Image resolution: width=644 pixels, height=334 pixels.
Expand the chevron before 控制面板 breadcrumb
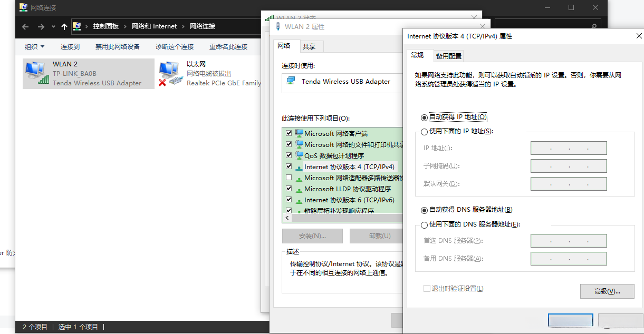click(x=86, y=26)
